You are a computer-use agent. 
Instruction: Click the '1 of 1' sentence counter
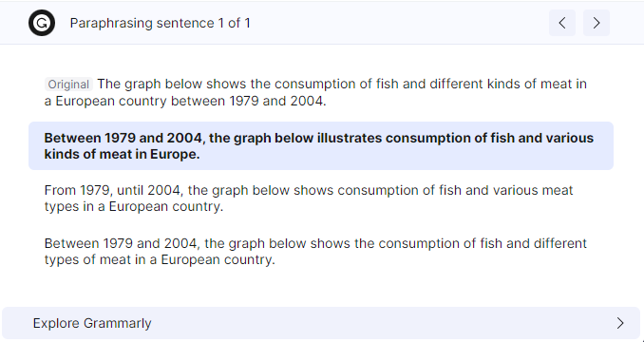(234, 23)
